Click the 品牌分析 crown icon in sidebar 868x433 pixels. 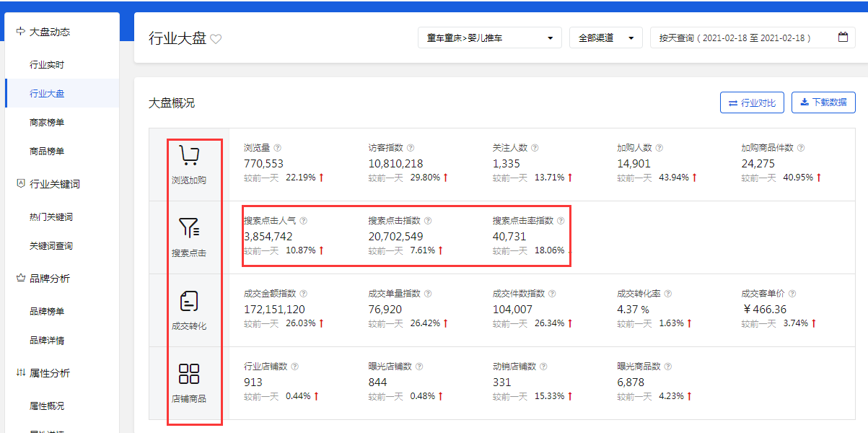[20, 279]
